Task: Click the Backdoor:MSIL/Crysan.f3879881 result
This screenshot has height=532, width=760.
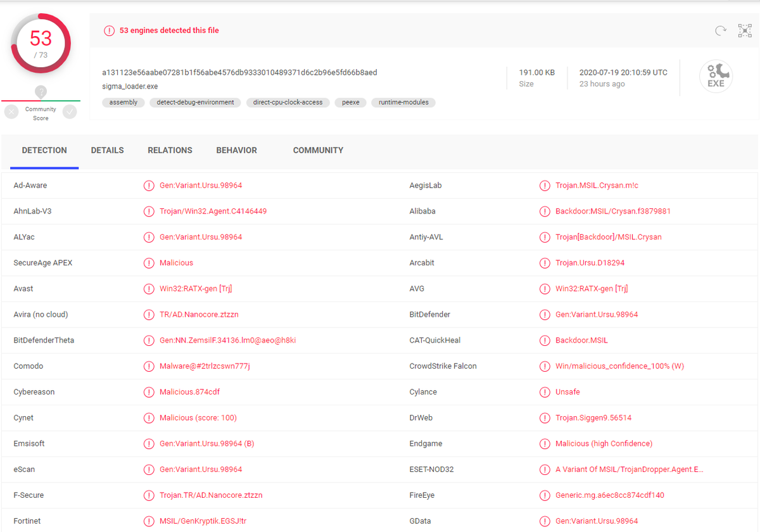Action: pyautogui.click(x=613, y=212)
